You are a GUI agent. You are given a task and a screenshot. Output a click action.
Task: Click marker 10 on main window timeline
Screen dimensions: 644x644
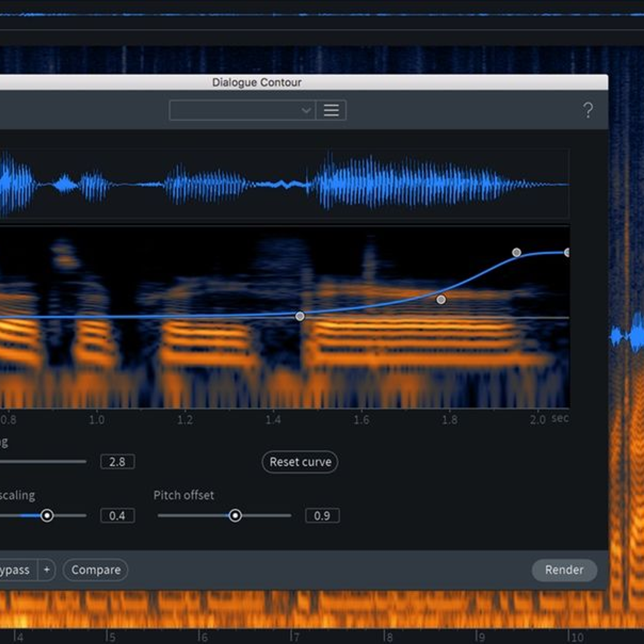pyautogui.click(x=576, y=637)
